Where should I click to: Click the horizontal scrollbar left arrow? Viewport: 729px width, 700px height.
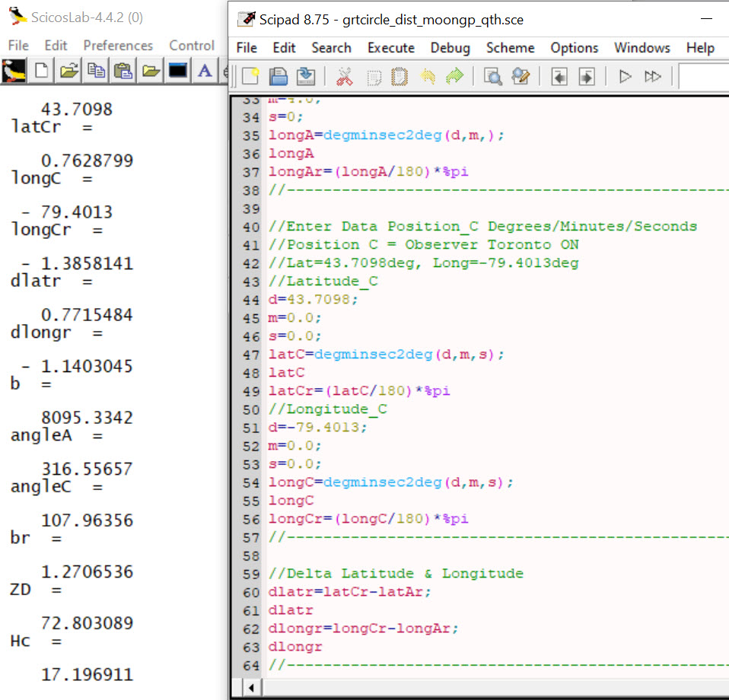pos(251,688)
